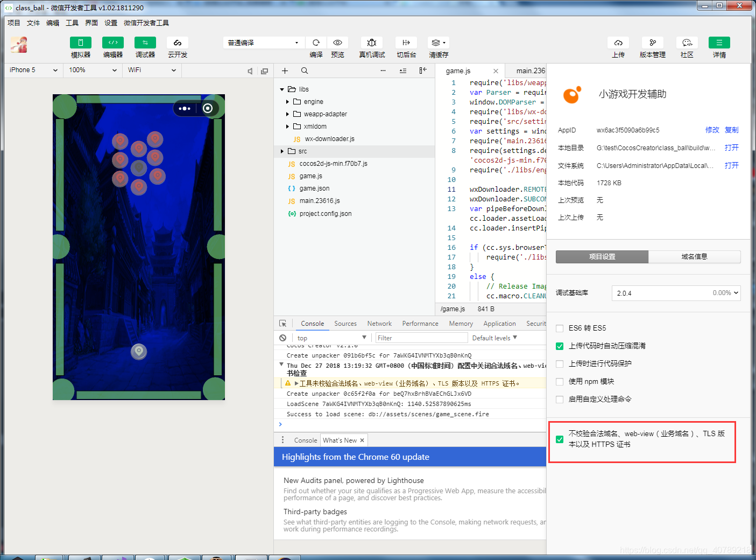The image size is (756, 560).
Task: Click the 复制 AppID link
Action: coord(732,130)
